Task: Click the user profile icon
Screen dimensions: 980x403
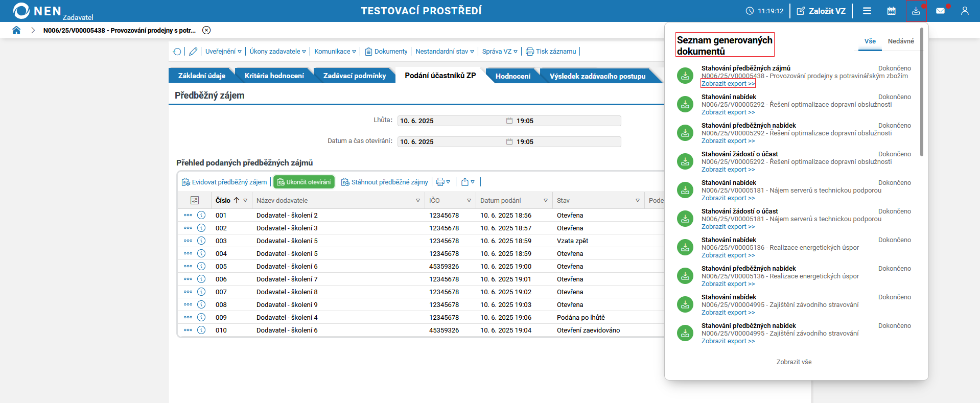Action: tap(964, 11)
